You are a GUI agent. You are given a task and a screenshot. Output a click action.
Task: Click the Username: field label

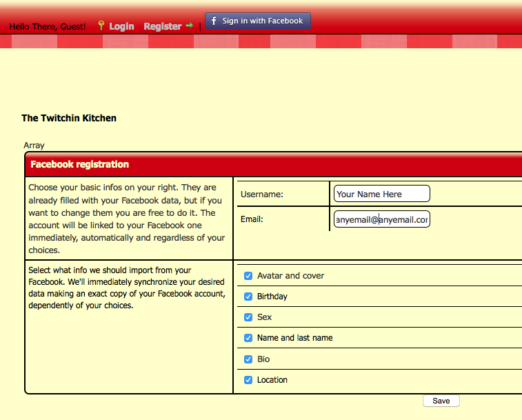(262, 194)
